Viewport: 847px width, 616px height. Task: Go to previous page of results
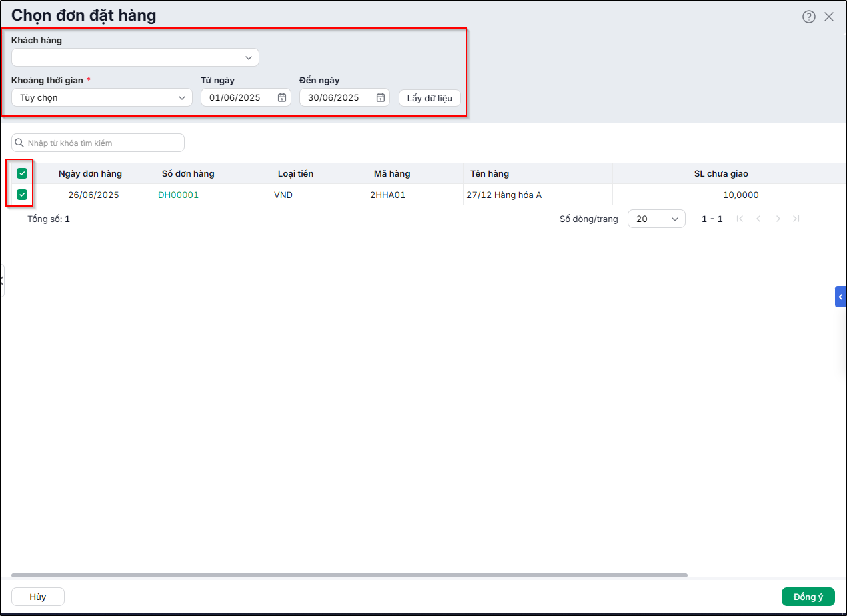(x=758, y=219)
